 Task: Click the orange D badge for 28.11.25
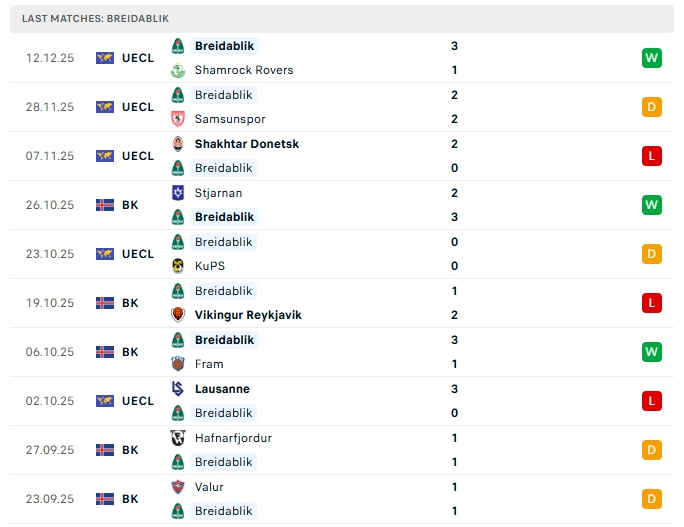tap(652, 107)
